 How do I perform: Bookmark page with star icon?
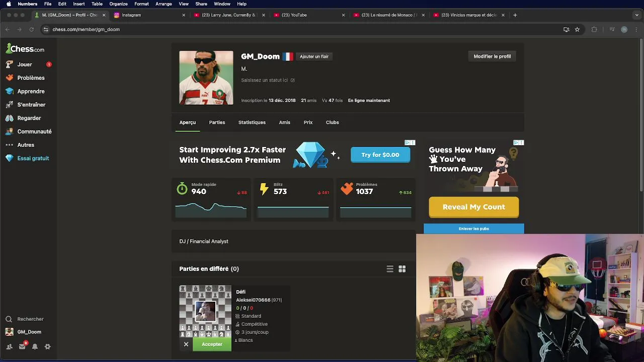[x=577, y=30]
